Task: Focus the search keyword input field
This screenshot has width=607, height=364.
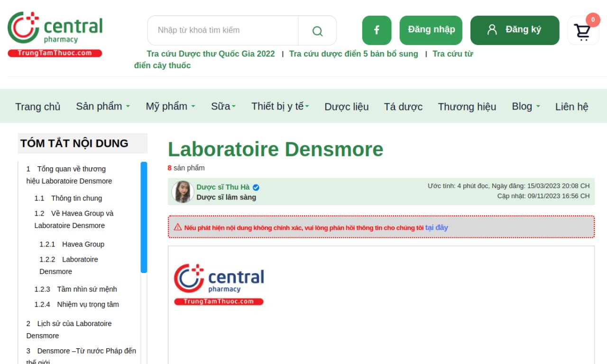Action: [223, 30]
